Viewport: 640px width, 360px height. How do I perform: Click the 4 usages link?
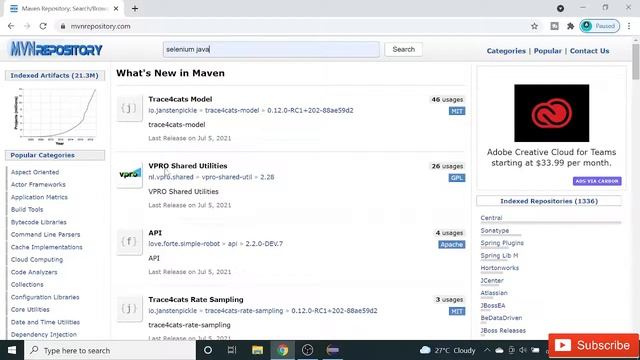[x=449, y=233]
